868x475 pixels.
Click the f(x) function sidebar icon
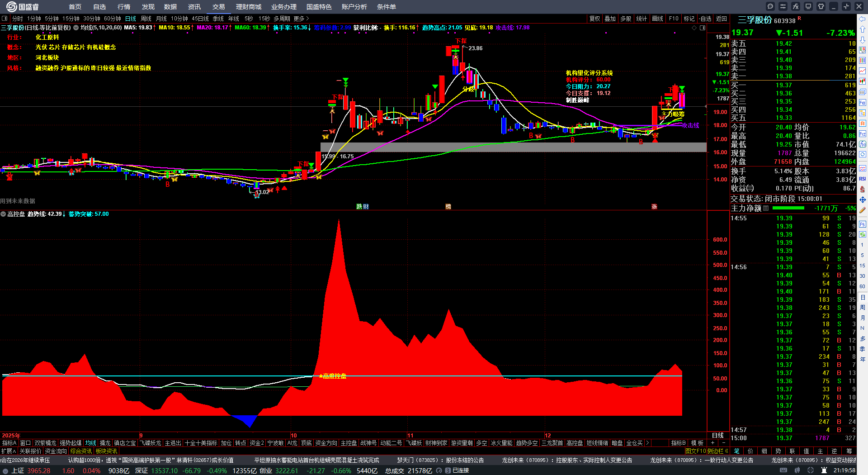pyautogui.click(x=863, y=144)
